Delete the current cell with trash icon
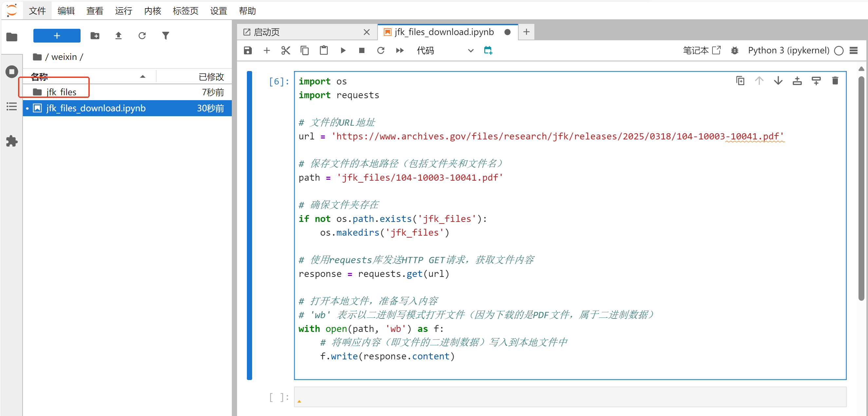This screenshot has height=416, width=868. [x=835, y=81]
